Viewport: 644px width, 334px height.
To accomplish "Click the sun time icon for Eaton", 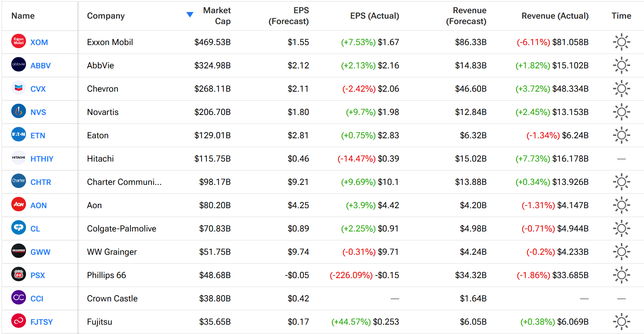I will tap(621, 135).
